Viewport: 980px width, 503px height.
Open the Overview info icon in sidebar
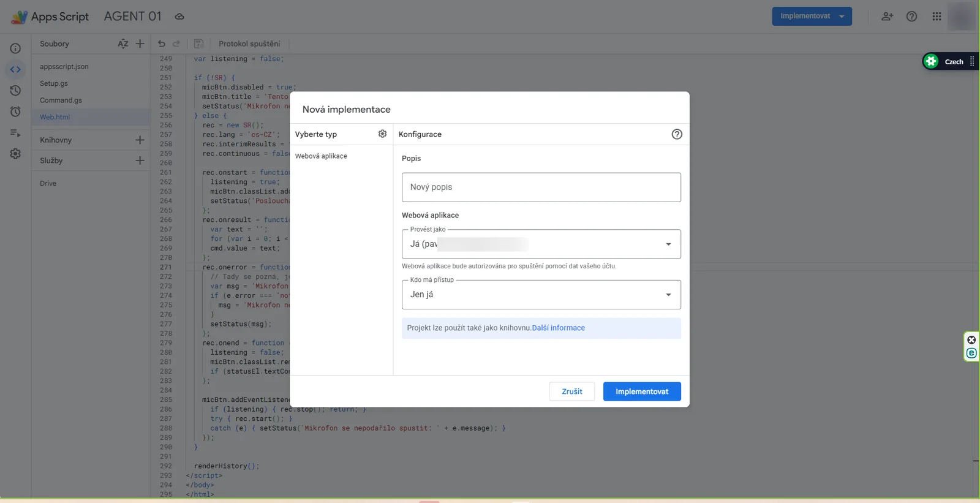[15, 48]
